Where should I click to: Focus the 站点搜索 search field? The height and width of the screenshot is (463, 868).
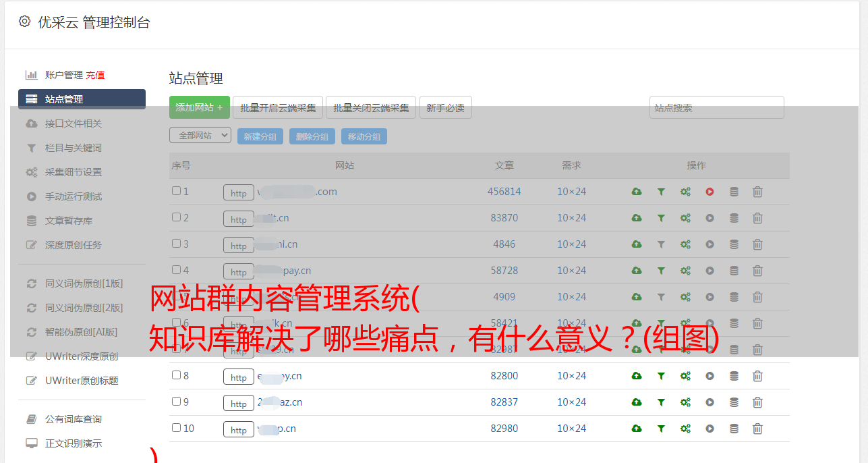[717, 107]
